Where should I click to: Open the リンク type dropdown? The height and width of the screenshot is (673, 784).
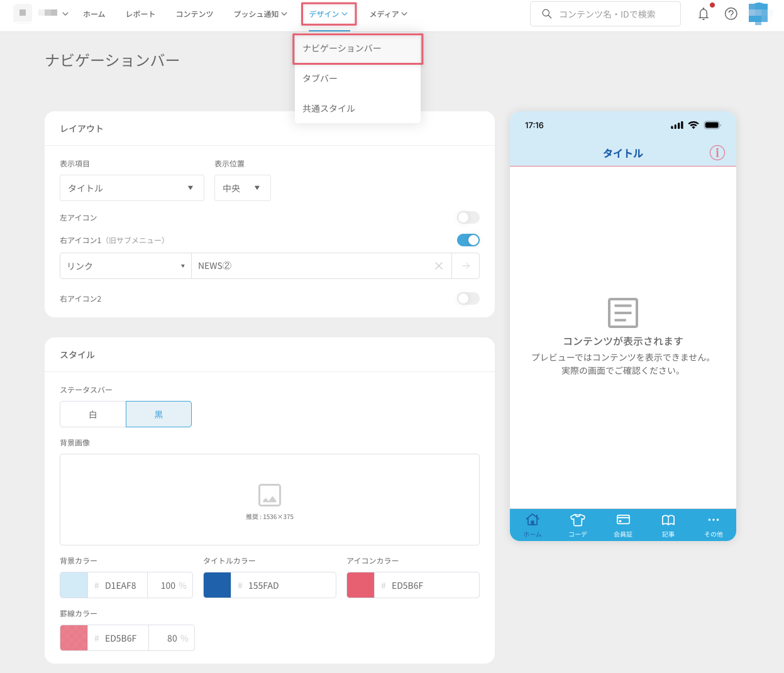[x=126, y=266]
